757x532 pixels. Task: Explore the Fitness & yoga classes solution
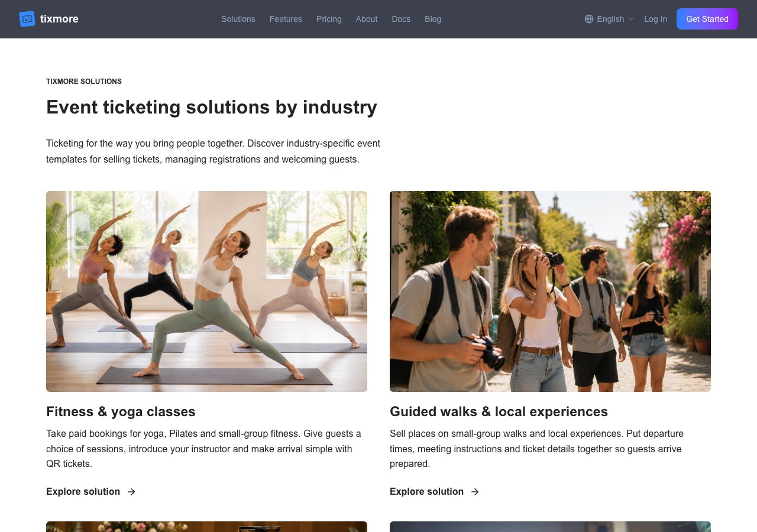point(91,492)
